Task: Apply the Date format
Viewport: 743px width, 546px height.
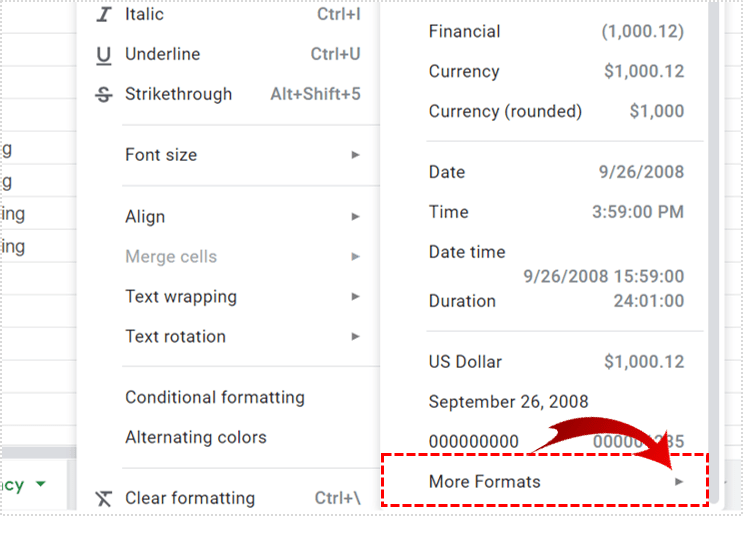Action: coord(555,172)
